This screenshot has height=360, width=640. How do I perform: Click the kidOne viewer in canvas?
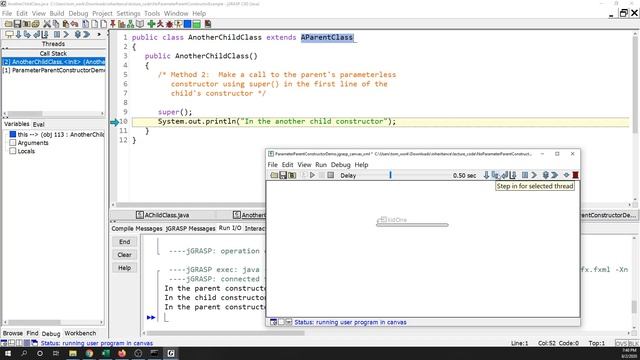pos(412,221)
